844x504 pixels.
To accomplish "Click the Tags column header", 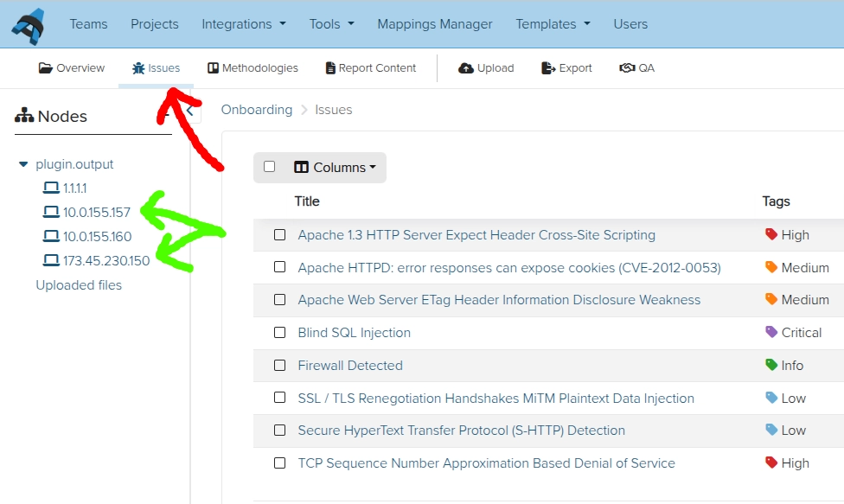I will point(777,201).
